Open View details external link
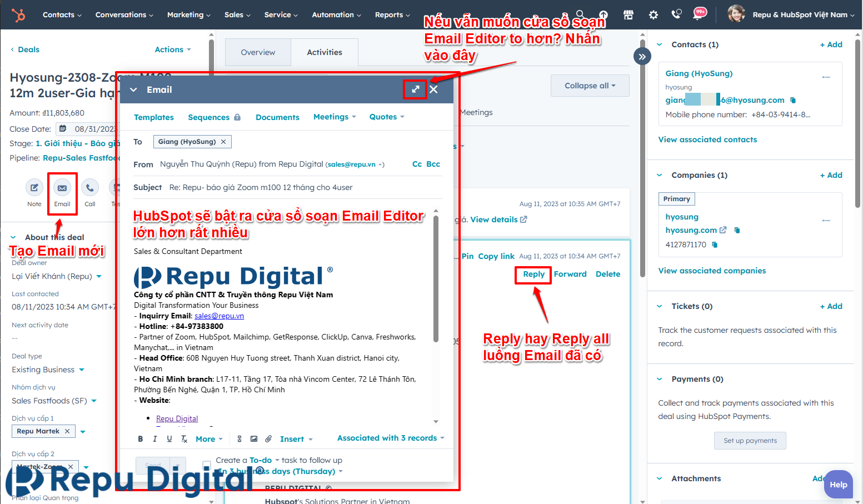 [x=499, y=219]
